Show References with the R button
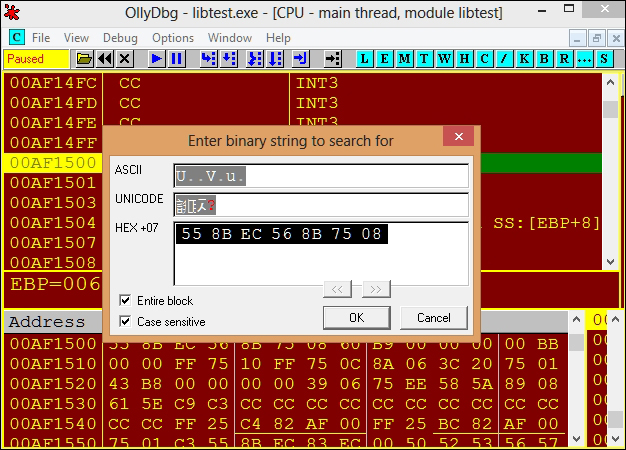Screen dimensions: 626x450 tap(564, 59)
